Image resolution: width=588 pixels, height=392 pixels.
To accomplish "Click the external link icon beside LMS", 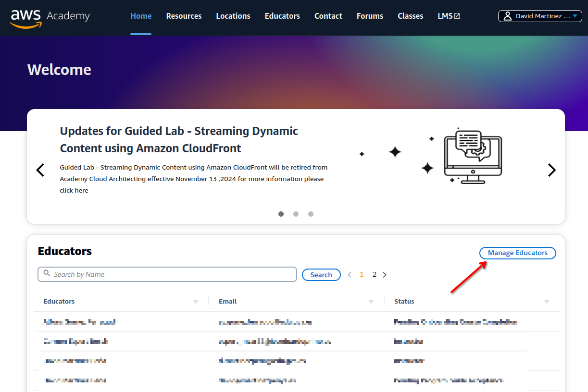I will tap(457, 16).
